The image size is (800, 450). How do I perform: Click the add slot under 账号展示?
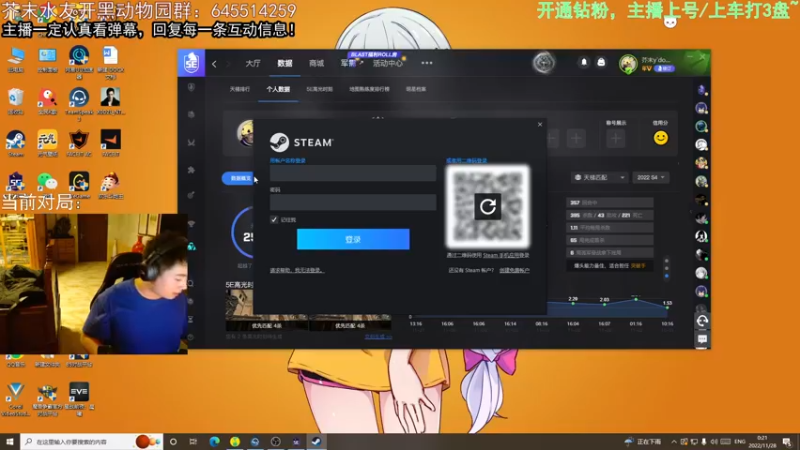pos(616,138)
